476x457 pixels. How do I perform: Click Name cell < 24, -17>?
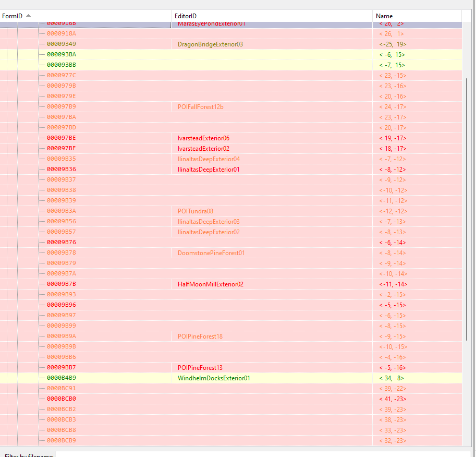point(393,107)
